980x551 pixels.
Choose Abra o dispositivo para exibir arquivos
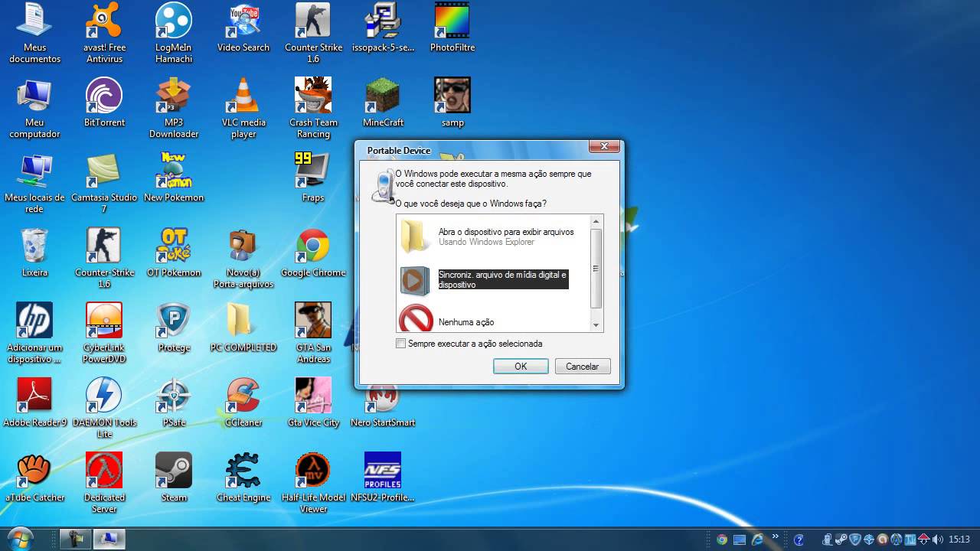(494, 236)
